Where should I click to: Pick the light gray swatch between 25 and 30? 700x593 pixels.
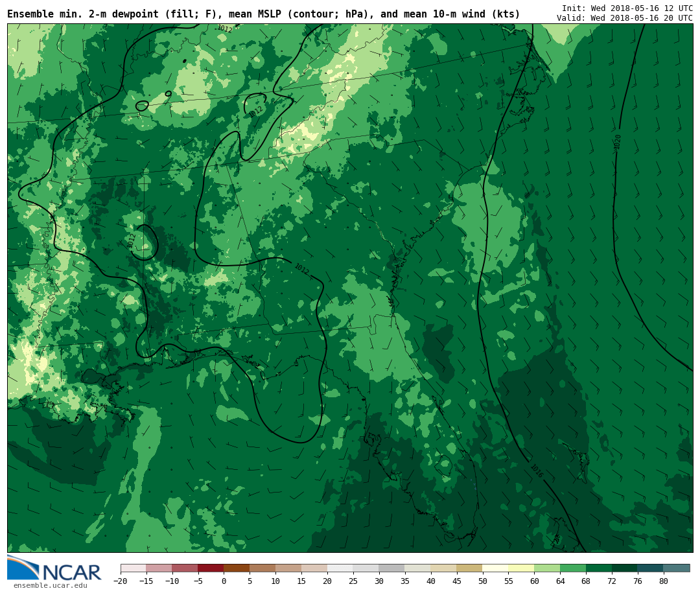coord(366,568)
